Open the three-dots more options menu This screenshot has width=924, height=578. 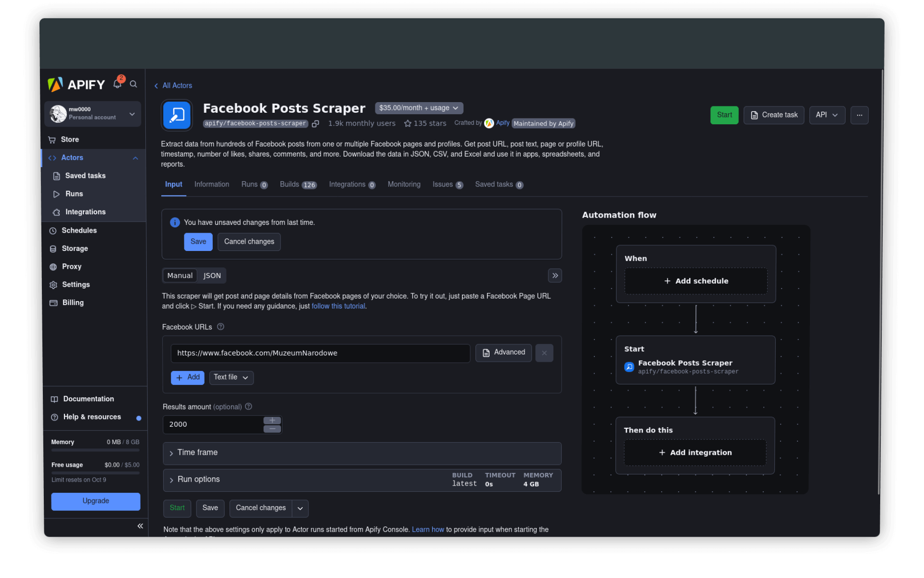(859, 115)
